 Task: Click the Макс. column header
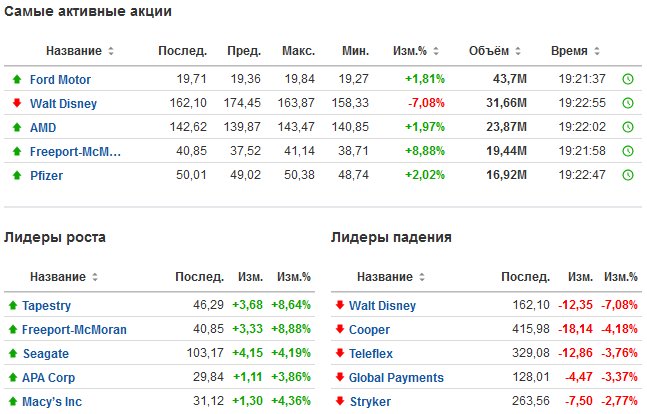coord(298,51)
